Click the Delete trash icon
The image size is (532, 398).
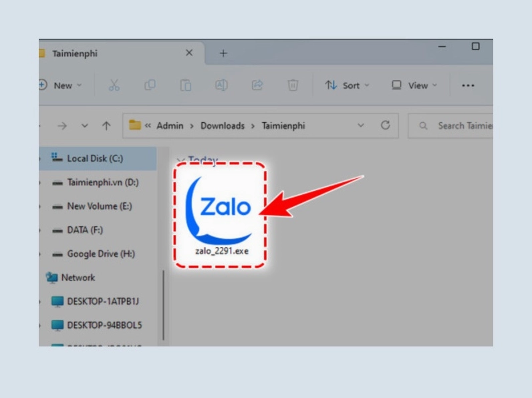[x=293, y=85]
